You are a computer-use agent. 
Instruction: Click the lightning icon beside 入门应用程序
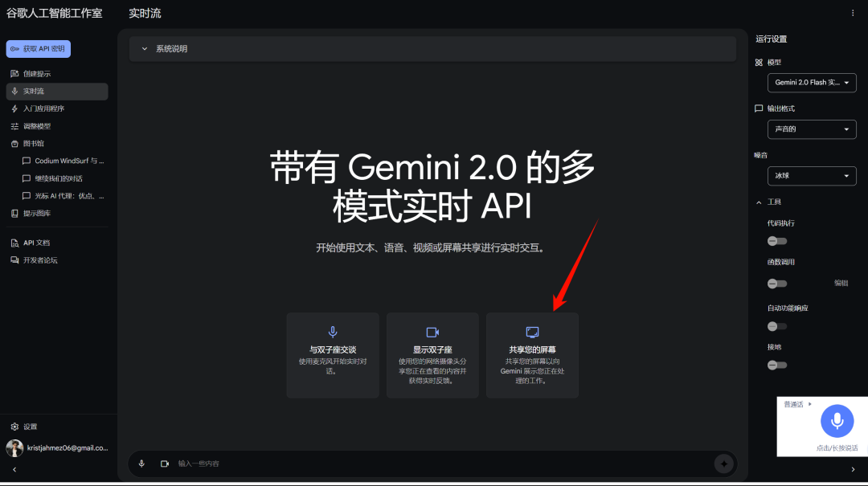[x=15, y=108]
